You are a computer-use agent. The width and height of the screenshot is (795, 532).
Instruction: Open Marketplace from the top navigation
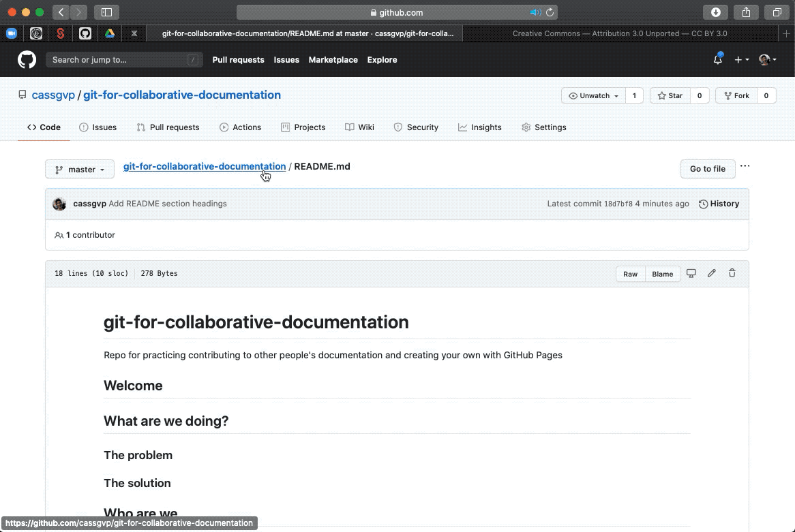(x=333, y=60)
